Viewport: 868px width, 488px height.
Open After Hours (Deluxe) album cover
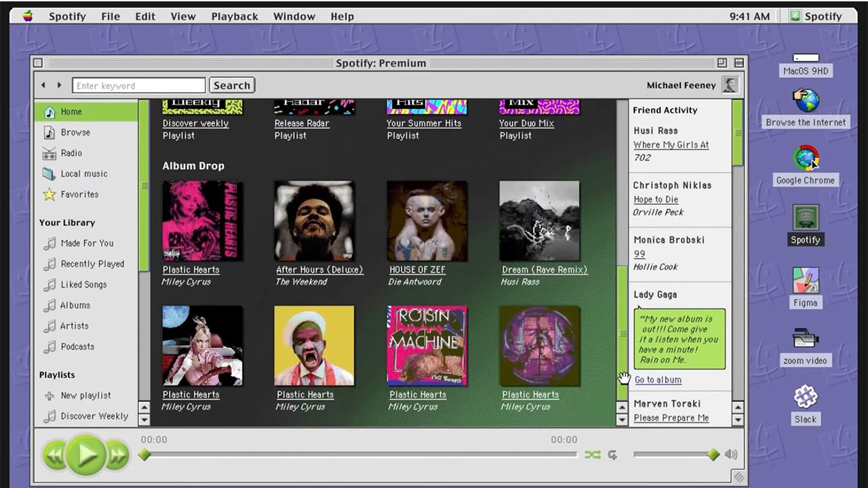[x=314, y=221]
